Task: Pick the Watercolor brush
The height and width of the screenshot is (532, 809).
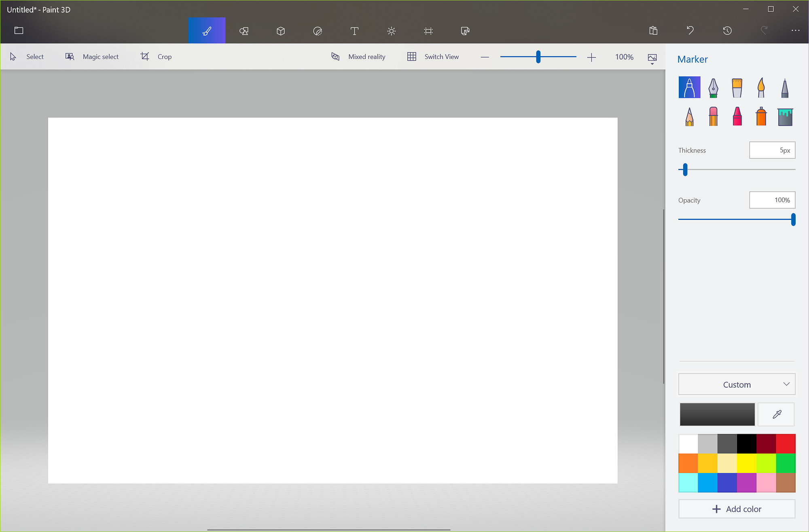Action: coord(761,88)
